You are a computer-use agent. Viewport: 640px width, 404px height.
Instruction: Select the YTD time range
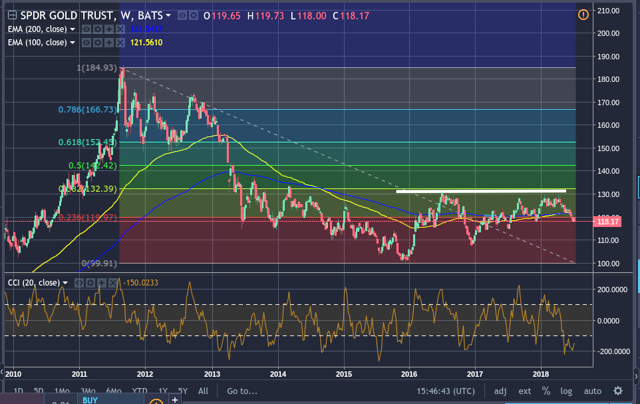pyautogui.click(x=140, y=391)
